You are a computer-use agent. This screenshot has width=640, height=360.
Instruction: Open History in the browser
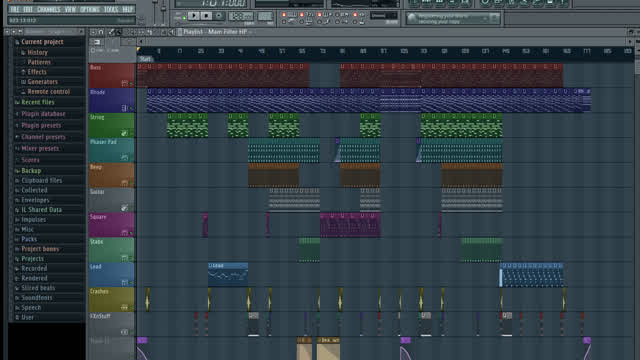coord(38,53)
